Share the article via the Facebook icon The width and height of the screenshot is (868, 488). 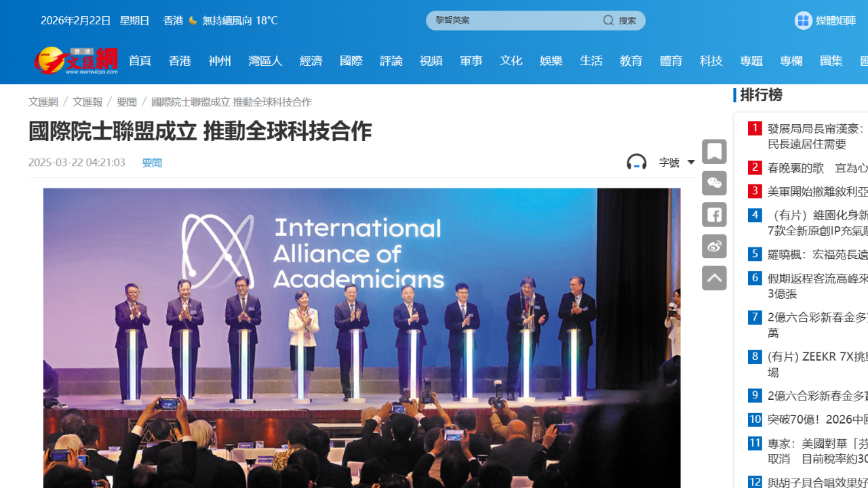tap(714, 215)
